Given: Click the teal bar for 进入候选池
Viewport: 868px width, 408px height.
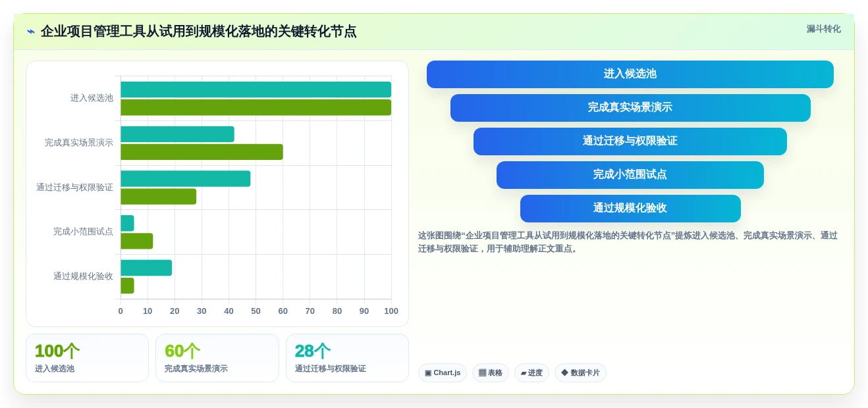Looking at the screenshot, I should click(256, 89).
